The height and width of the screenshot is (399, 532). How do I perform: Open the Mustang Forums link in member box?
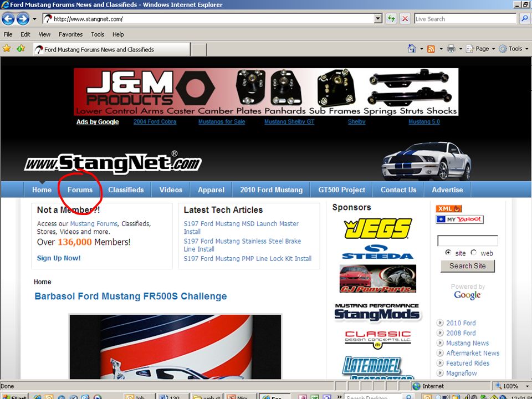[x=94, y=223]
